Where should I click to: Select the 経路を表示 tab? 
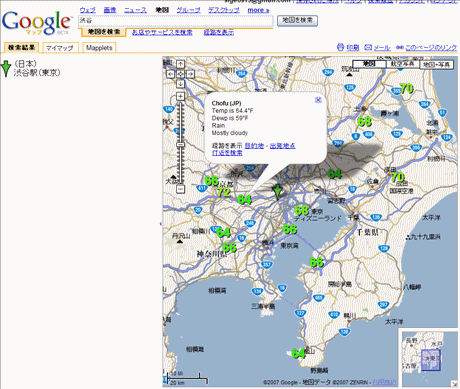click(219, 32)
